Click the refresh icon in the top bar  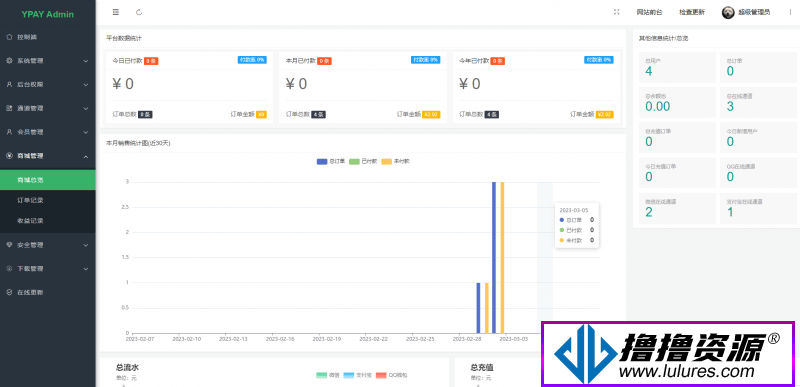click(x=139, y=12)
